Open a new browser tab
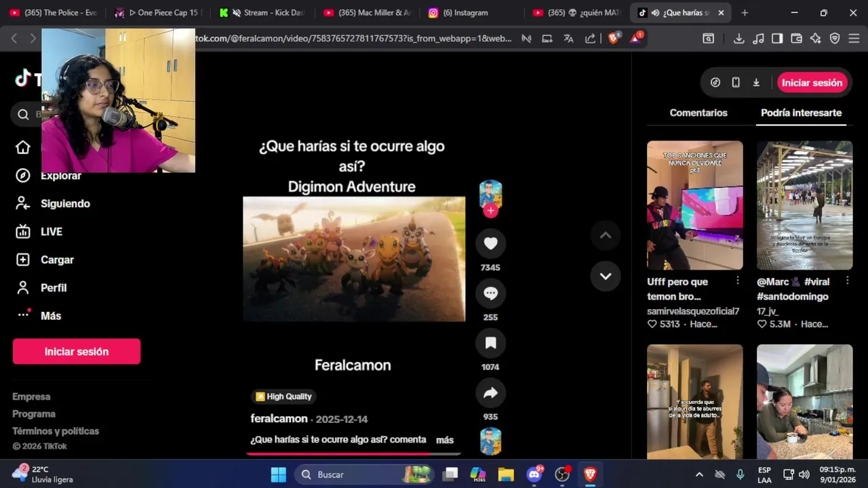 click(745, 13)
